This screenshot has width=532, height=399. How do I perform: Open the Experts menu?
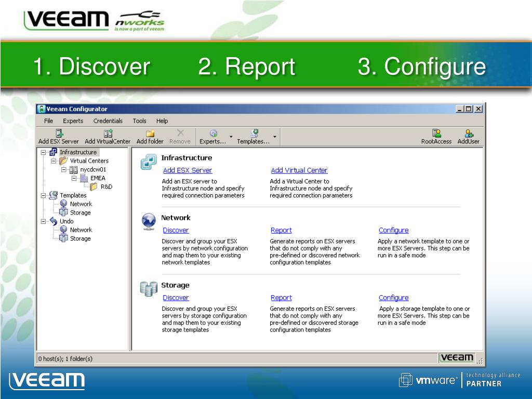[x=73, y=121]
